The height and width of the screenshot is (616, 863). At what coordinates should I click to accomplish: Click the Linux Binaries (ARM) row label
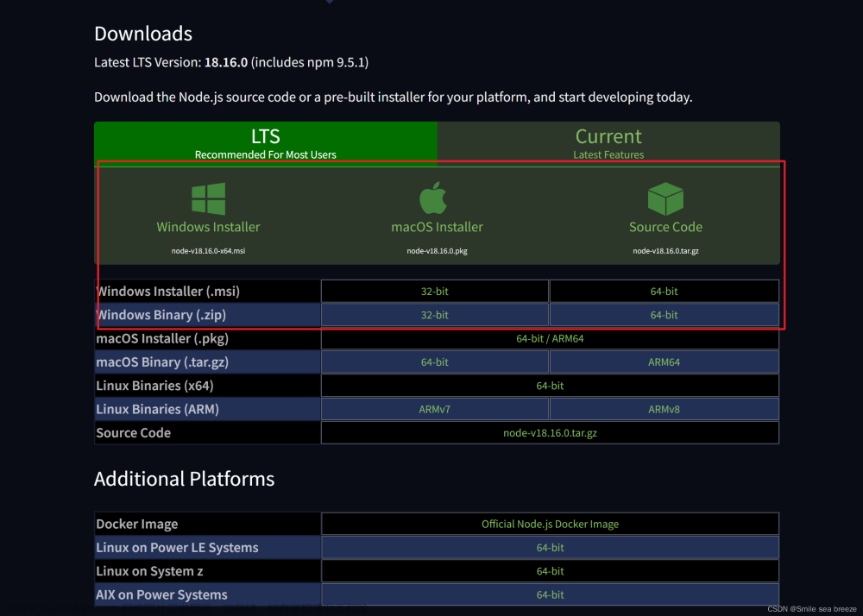click(x=157, y=410)
